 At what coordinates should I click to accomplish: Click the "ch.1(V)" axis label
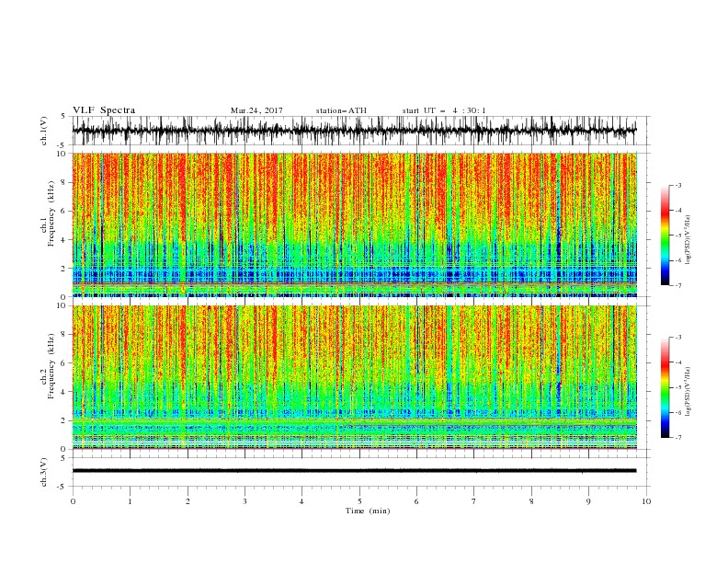(44, 131)
